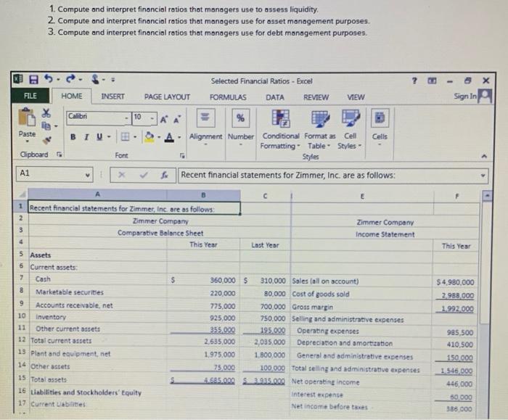The width and height of the screenshot is (508, 420).
Task: Undo the last action
Action: (x=49, y=78)
